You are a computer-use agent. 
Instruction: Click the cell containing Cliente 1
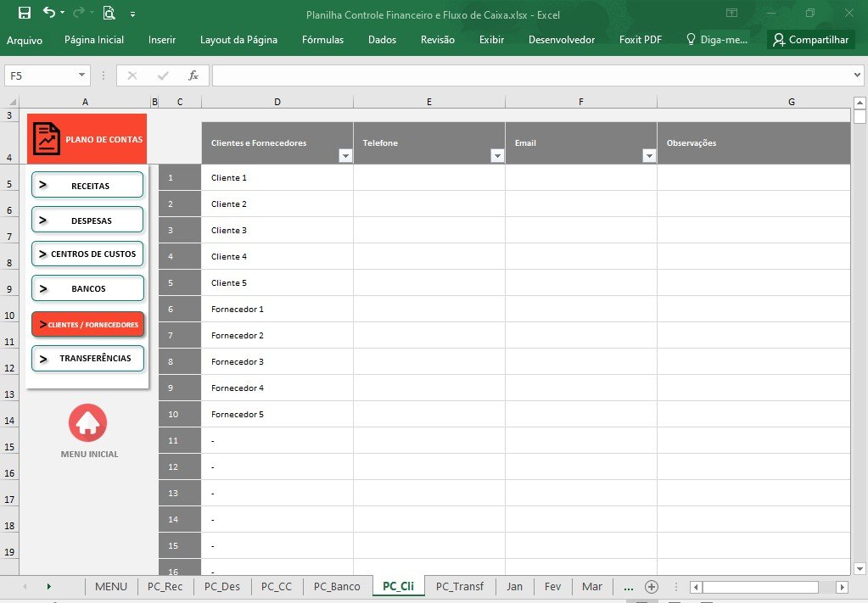277,177
